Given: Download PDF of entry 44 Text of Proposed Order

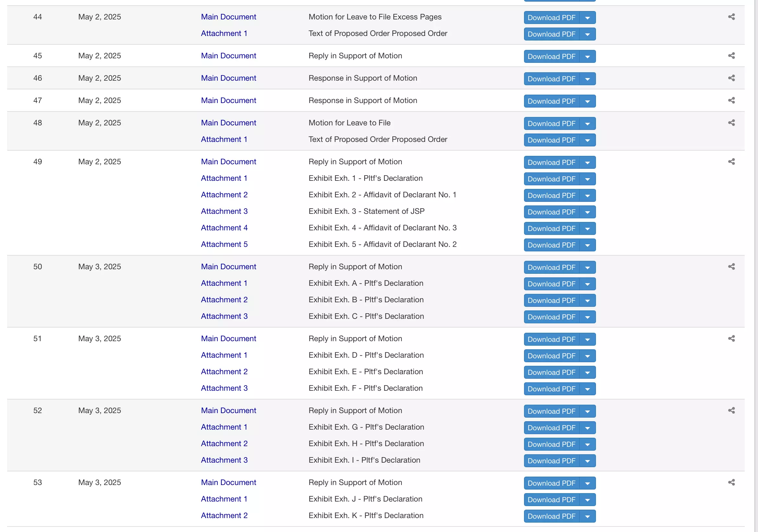Looking at the screenshot, I should (551, 34).
